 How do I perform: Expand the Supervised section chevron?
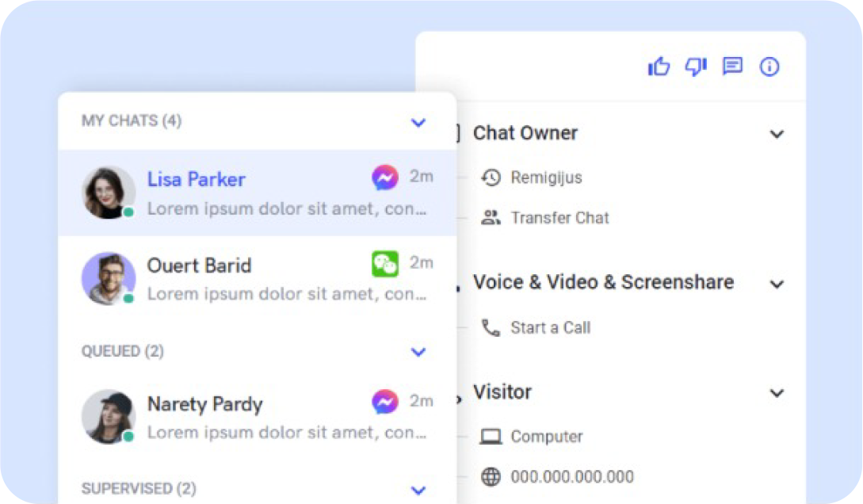(418, 490)
